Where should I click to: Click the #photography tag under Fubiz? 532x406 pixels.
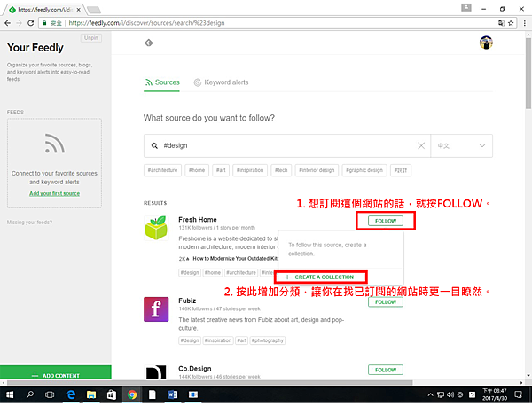[x=268, y=340]
